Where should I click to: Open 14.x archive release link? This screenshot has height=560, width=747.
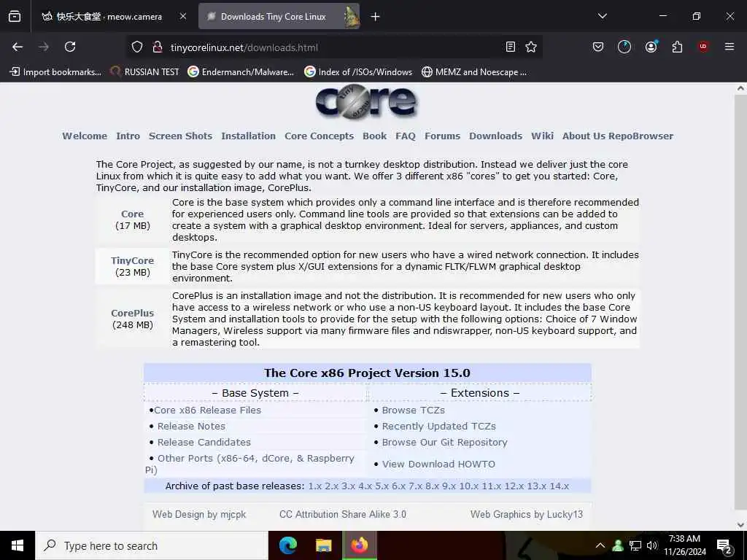(560, 486)
